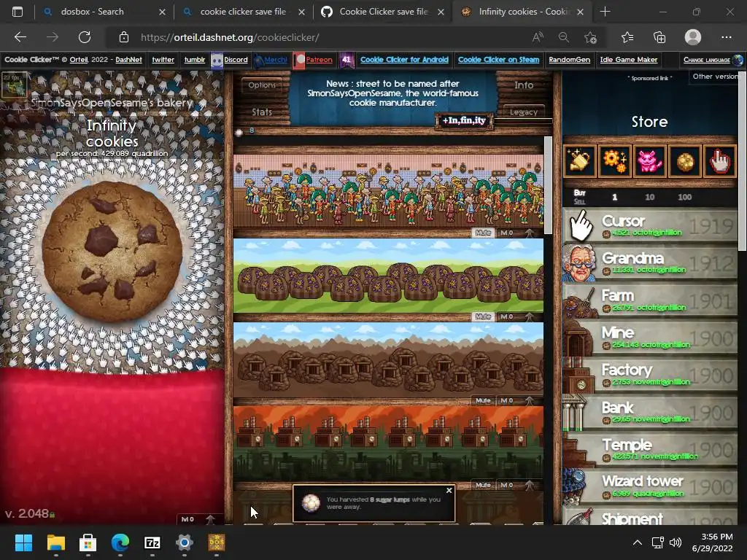Mute the Factory building row

(483, 485)
